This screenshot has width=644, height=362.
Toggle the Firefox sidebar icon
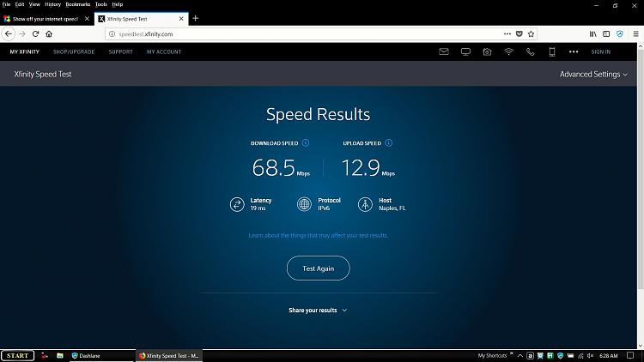pyautogui.click(x=606, y=34)
